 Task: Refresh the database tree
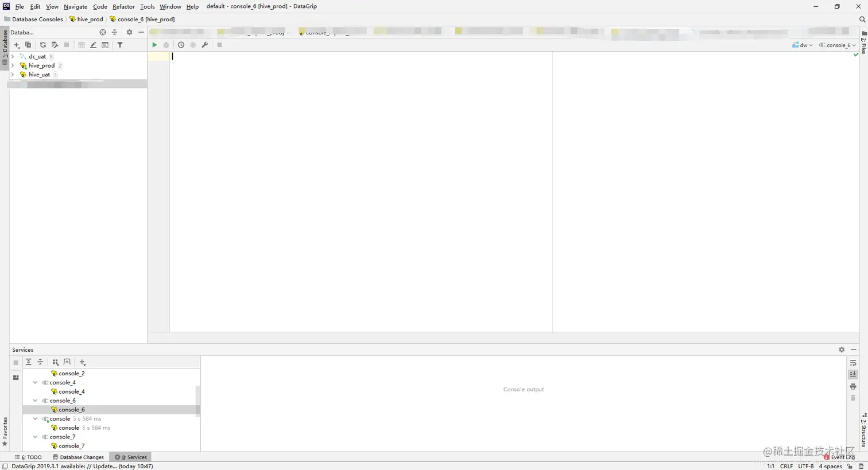42,45
